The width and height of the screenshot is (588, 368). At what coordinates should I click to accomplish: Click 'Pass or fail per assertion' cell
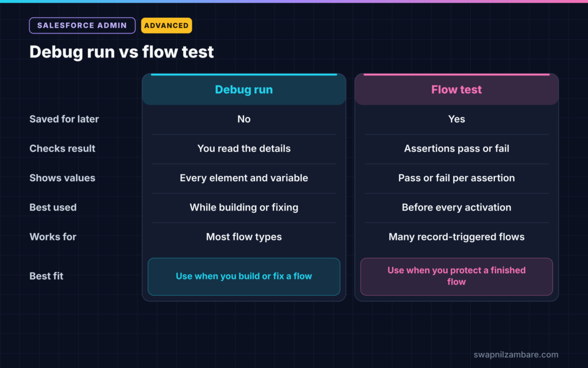coord(457,178)
